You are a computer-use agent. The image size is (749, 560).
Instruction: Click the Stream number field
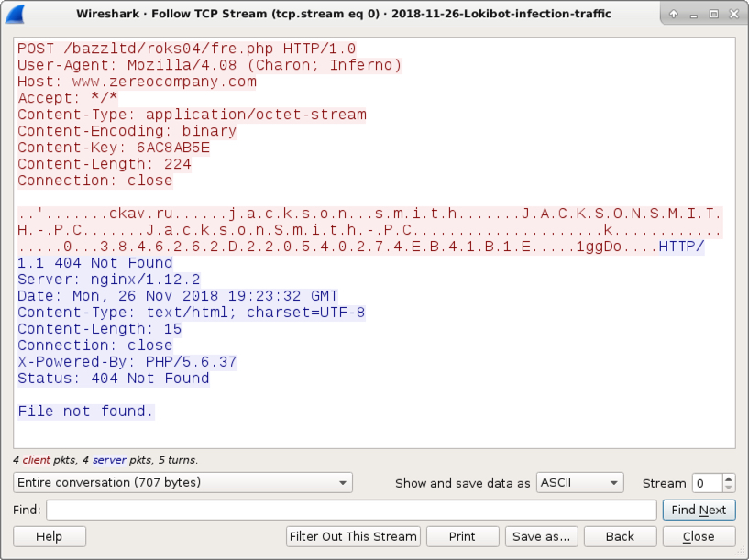pos(708,483)
